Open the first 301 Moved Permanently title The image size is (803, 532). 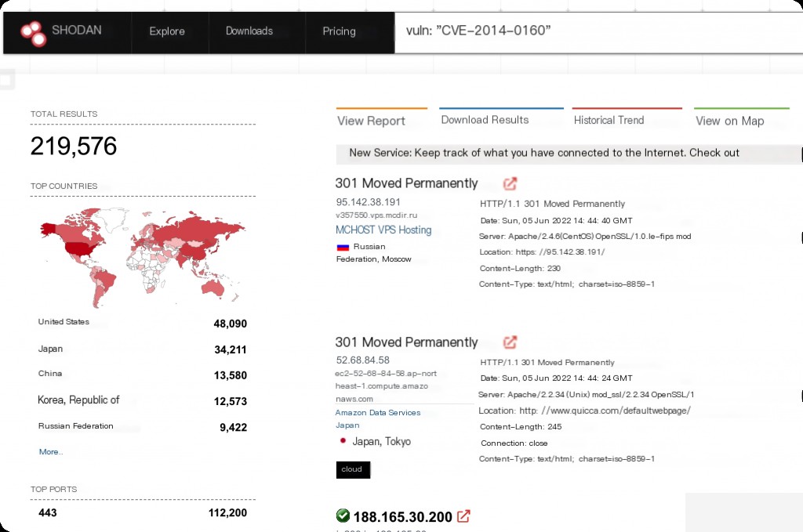coord(407,183)
